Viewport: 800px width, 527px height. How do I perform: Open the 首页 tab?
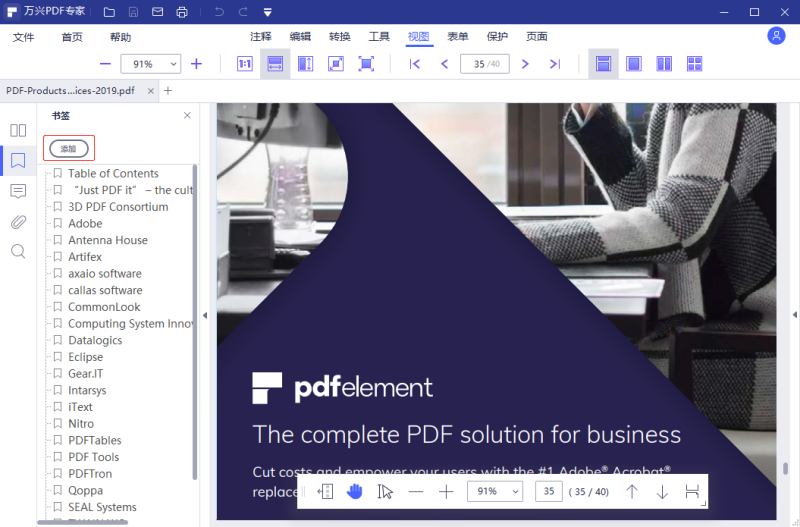coord(72,37)
